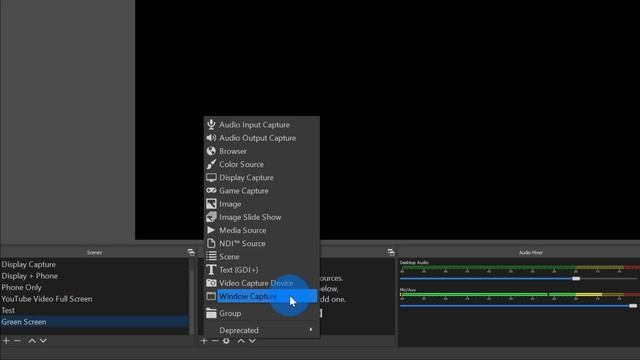Pick Display Capture from the source menu
Screen dimensions: 640x360
262,178
